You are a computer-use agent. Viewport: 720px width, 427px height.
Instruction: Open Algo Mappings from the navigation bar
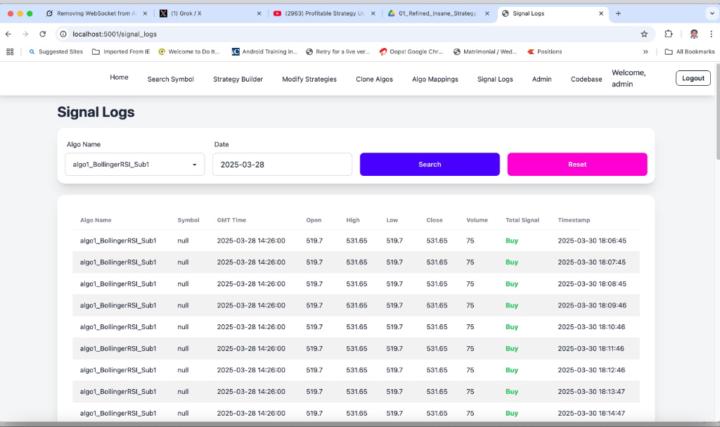click(x=433, y=78)
